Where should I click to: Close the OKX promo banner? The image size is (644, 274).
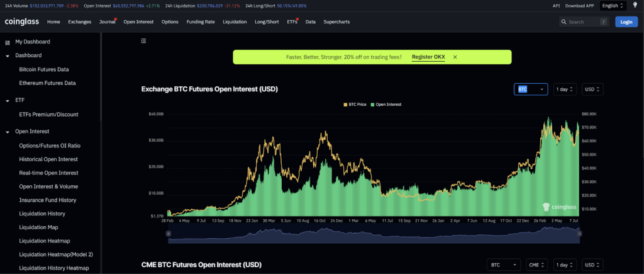455,57
